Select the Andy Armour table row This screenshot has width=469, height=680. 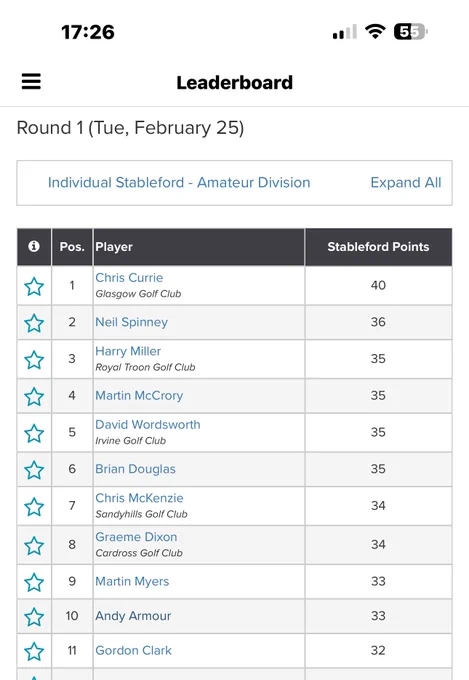[234, 616]
